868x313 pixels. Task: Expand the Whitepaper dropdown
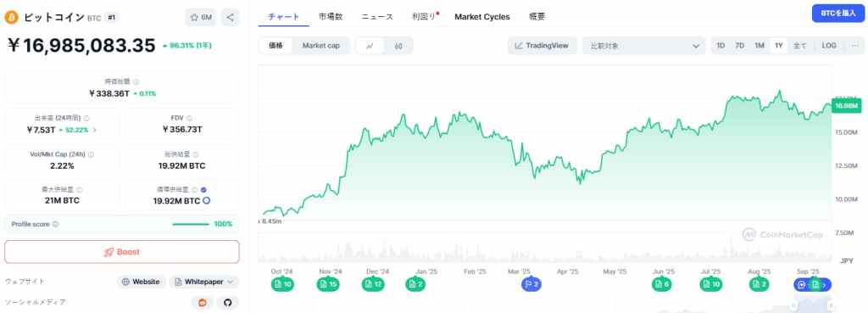click(204, 282)
